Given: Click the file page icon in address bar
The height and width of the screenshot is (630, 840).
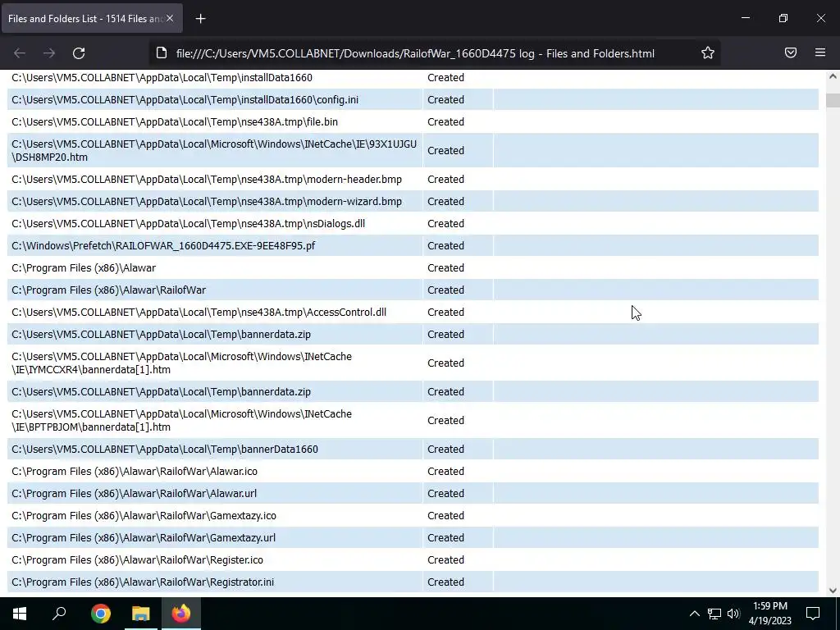Looking at the screenshot, I should 162,53.
